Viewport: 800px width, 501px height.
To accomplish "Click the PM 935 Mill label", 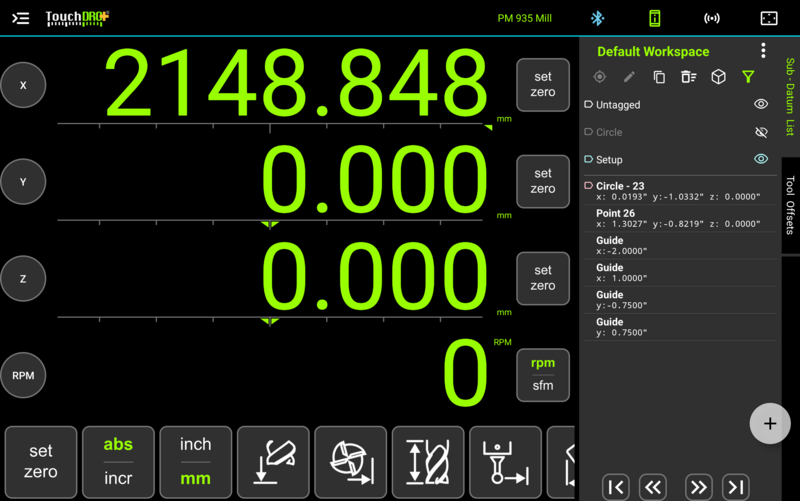I will pyautogui.click(x=524, y=18).
